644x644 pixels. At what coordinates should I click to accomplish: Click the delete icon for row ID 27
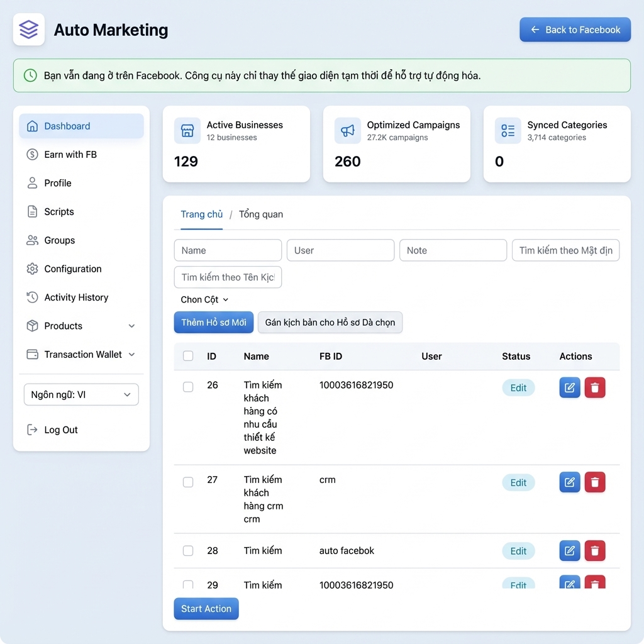coord(595,482)
